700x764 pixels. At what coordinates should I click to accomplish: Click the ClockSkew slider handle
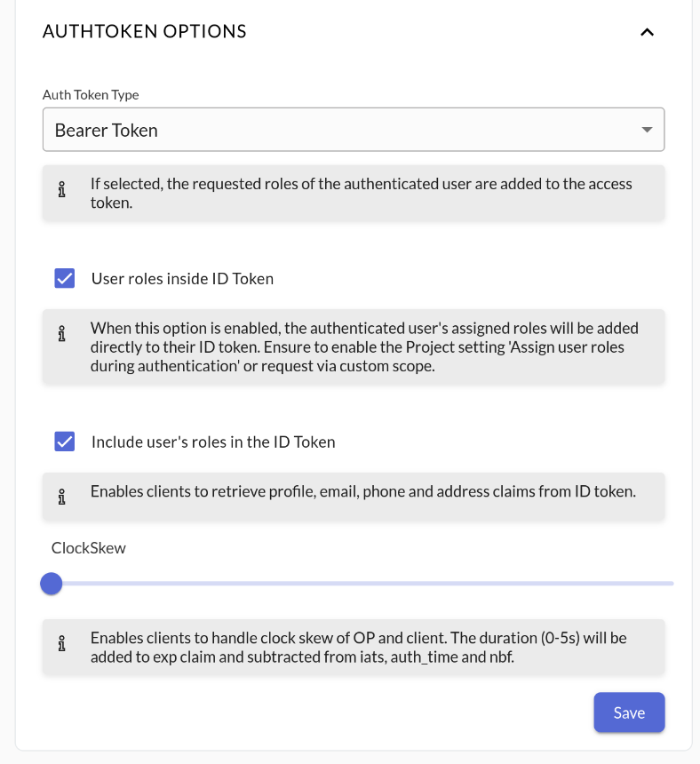click(x=52, y=584)
